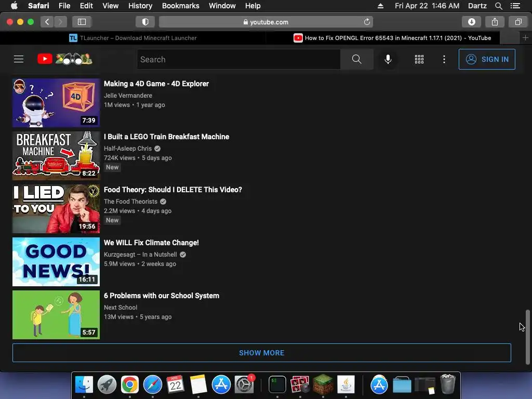Visit the Next School channel
Screen dimensions: 532x399
tap(121, 308)
